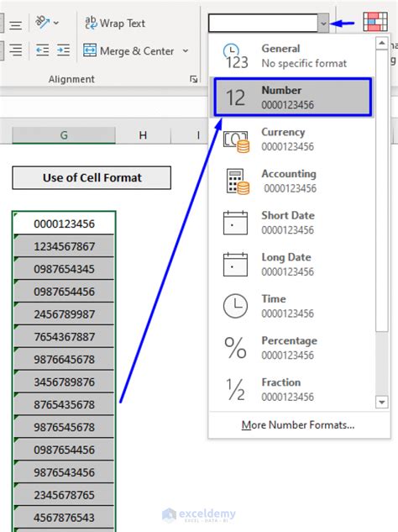Select cell containing 2456789987
Screen dimensions: 398x532
[64, 314]
